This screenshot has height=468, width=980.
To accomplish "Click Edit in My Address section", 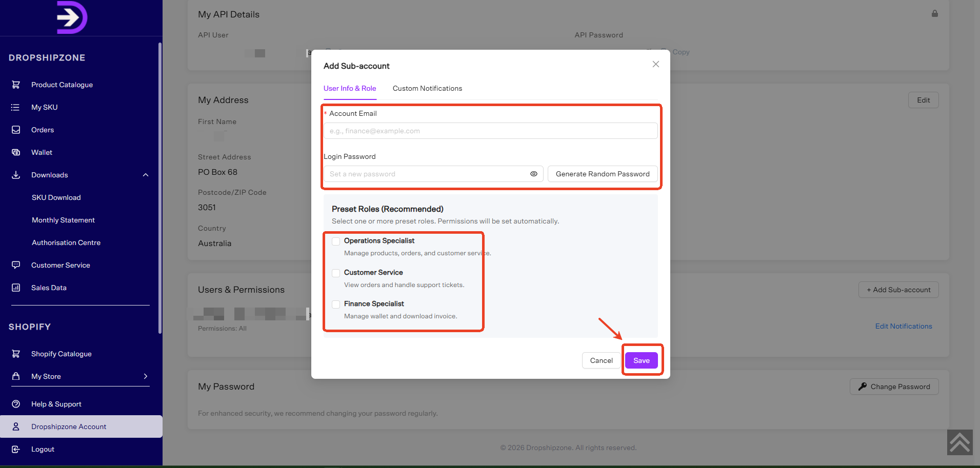I will pyautogui.click(x=924, y=100).
